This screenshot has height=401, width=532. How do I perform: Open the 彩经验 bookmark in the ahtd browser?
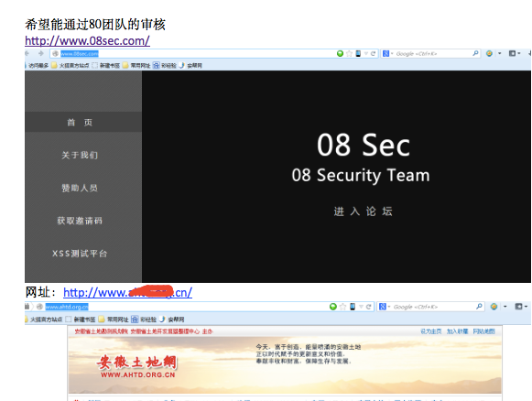point(144,320)
